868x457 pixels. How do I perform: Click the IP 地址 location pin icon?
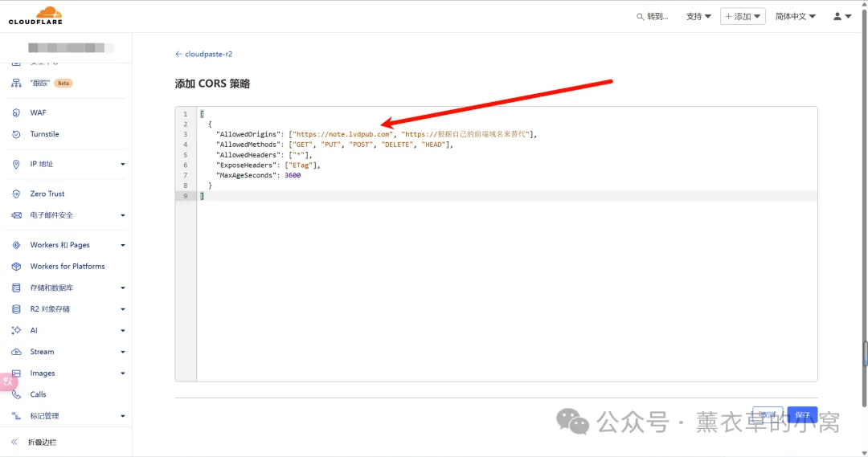click(16, 164)
